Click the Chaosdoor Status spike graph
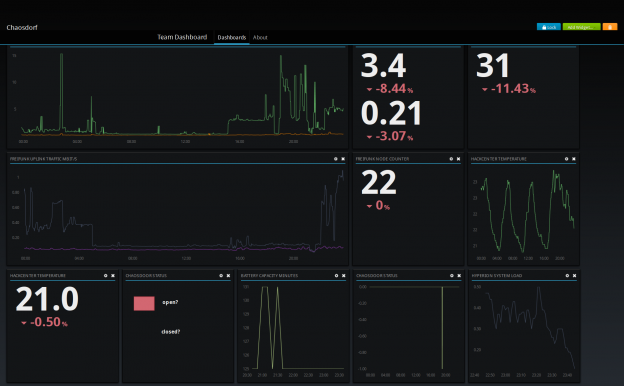The height and width of the screenshot is (386, 624). 408,330
